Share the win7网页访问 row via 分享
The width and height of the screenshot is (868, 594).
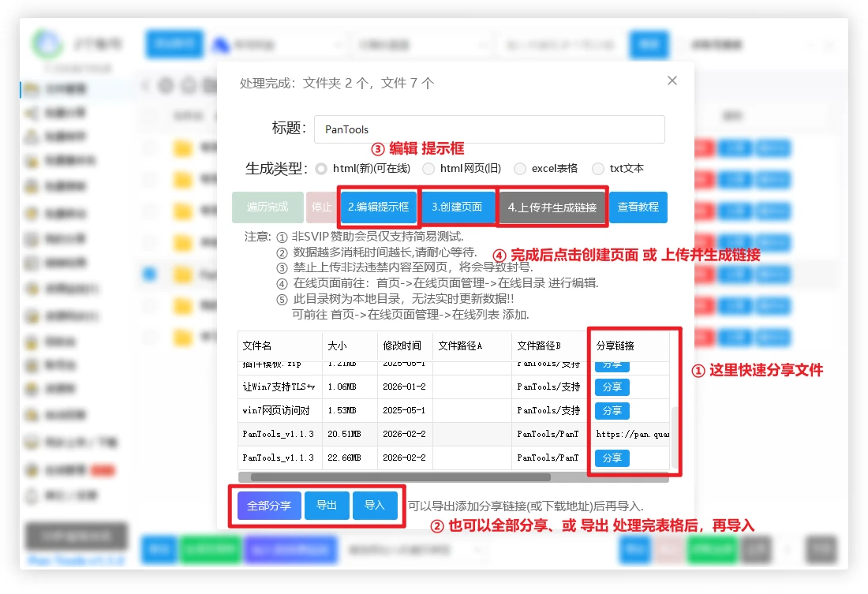click(612, 411)
